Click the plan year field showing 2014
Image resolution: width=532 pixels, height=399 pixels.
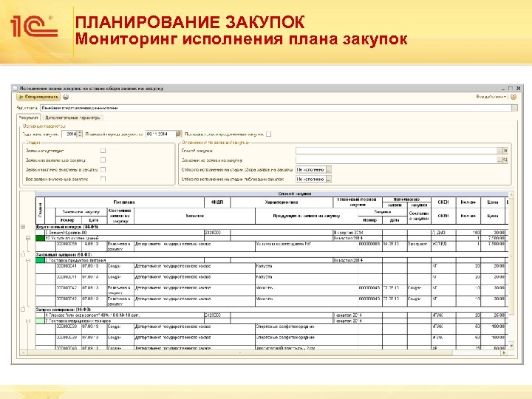pos(69,134)
